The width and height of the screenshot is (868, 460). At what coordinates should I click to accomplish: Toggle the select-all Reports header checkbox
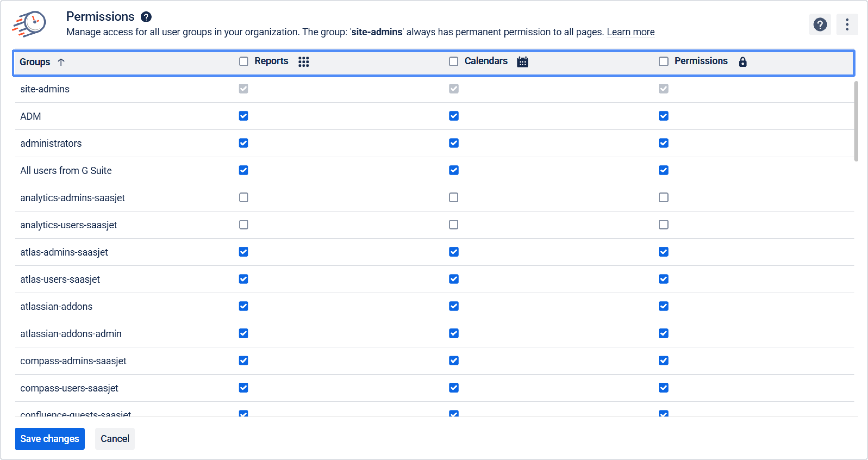pyautogui.click(x=243, y=61)
